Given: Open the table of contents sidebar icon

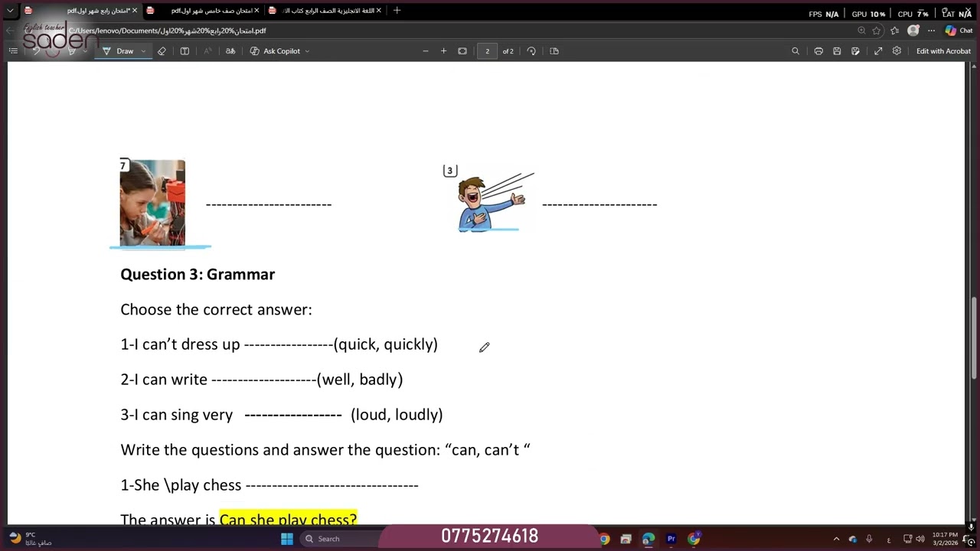Looking at the screenshot, I should (x=13, y=51).
